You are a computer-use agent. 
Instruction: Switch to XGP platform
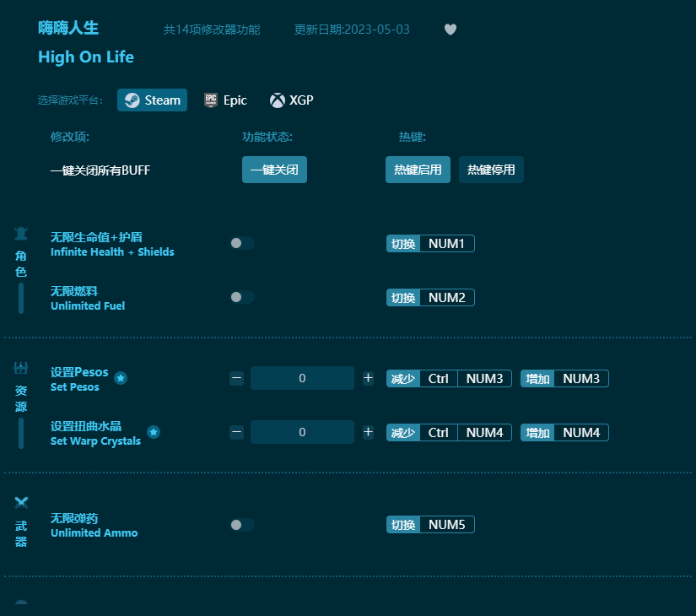tap(291, 100)
